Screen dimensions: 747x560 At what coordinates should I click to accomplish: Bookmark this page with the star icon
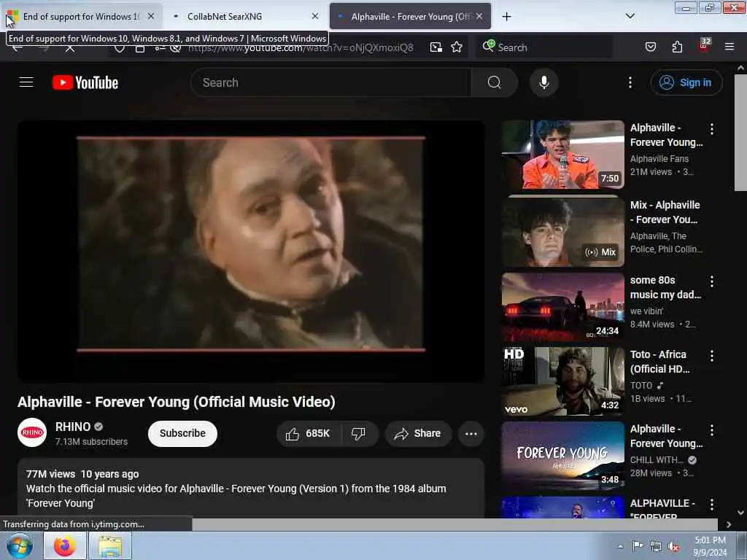point(457,47)
